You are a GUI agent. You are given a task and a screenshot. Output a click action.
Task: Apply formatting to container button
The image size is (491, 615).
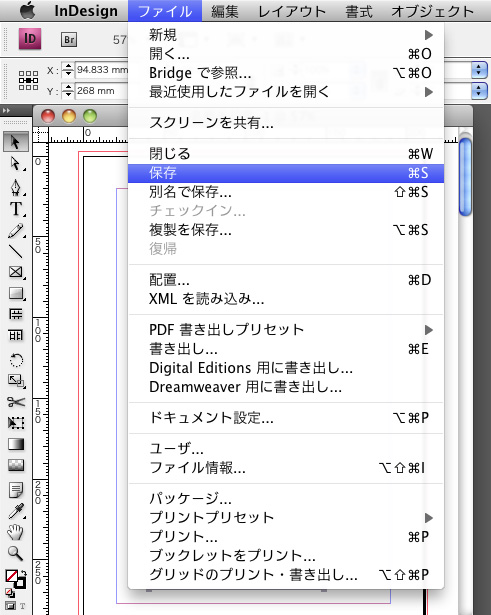point(10,606)
